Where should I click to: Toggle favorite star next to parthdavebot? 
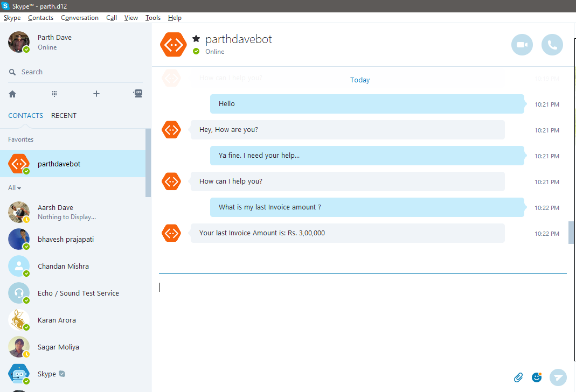[x=196, y=38]
